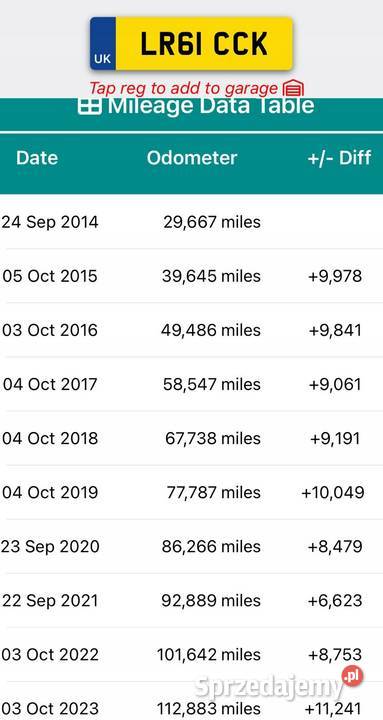
Task: Click the 101,642 miles odometer reading
Action: (x=209, y=654)
